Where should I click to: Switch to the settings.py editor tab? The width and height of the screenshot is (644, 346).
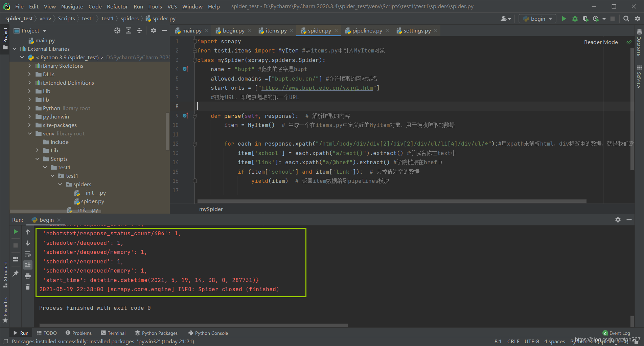[x=417, y=31]
